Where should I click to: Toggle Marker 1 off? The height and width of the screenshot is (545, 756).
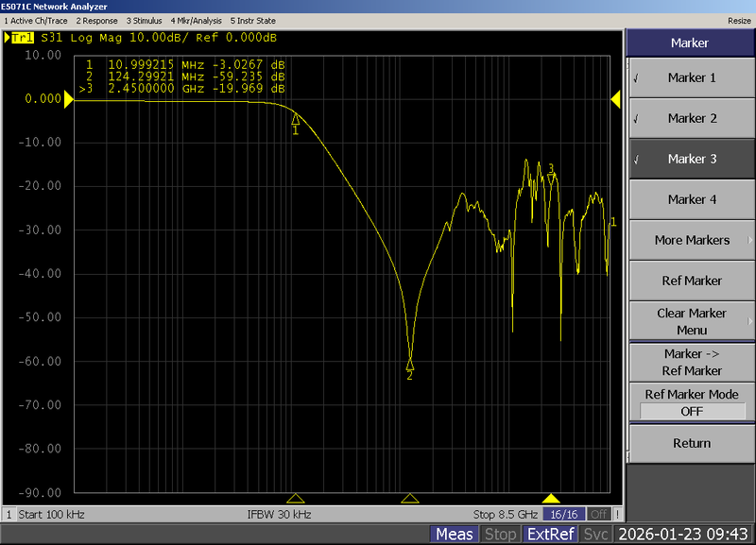click(691, 77)
